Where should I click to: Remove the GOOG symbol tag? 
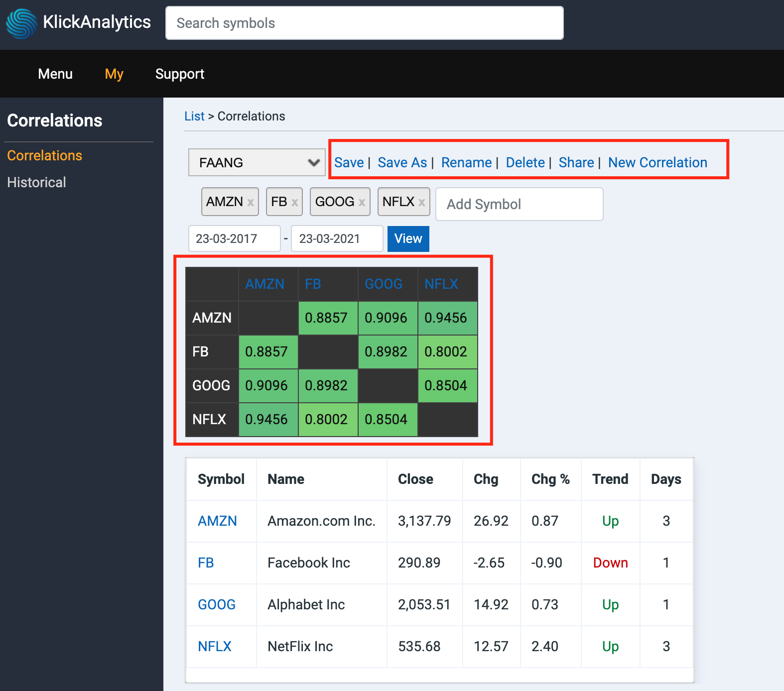pos(362,203)
